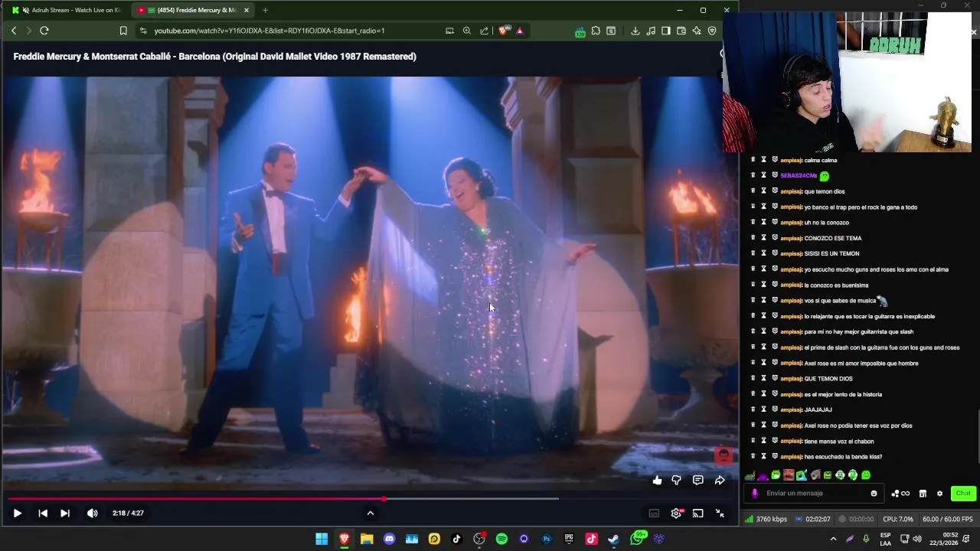Expand the chevron-up panel in player bar
The image size is (980, 551).
coord(371,514)
